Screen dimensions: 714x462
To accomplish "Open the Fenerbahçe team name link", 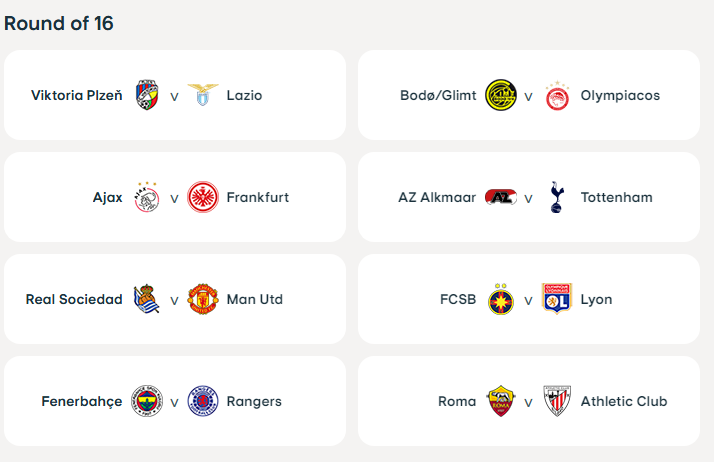I will (x=82, y=401).
